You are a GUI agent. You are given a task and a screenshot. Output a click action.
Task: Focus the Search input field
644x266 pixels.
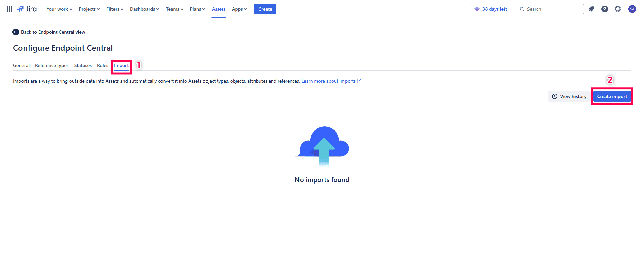tap(550, 9)
